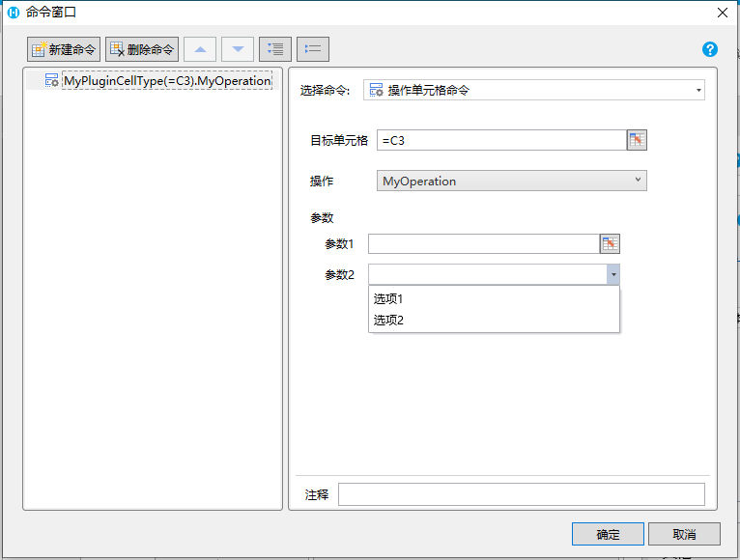
Task: Collapse the 参数2 dropdown arrow
Action: click(x=613, y=274)
